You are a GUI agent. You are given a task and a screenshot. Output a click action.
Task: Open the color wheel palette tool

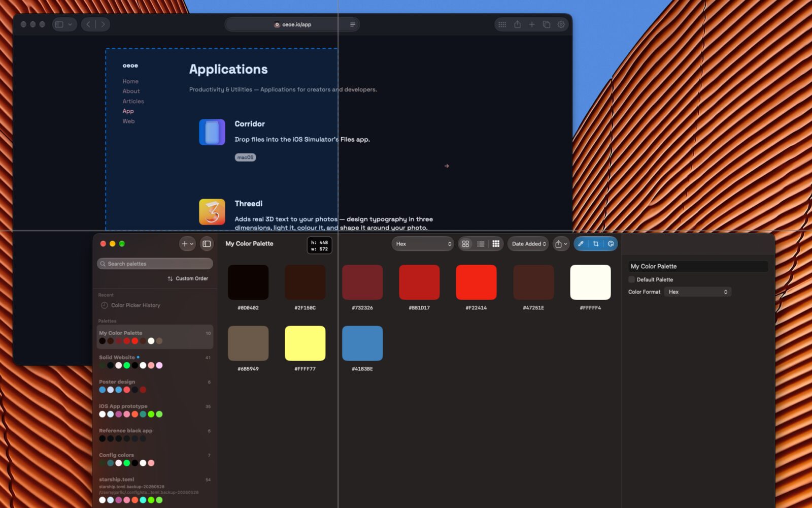[611, 244]
